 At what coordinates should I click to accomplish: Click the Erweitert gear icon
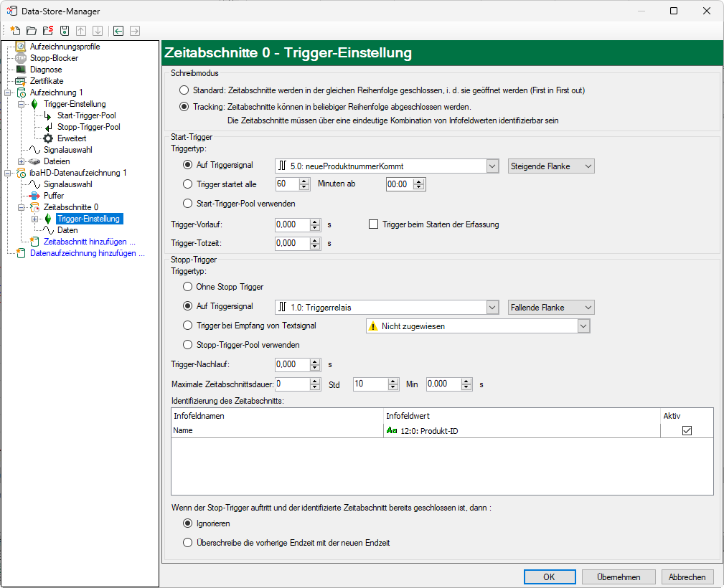coord(48,138)
